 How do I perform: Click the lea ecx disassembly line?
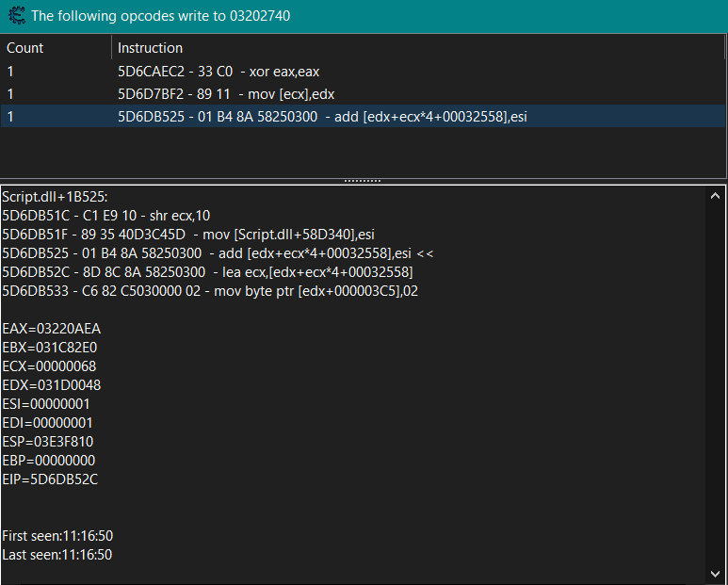(207, 272)
